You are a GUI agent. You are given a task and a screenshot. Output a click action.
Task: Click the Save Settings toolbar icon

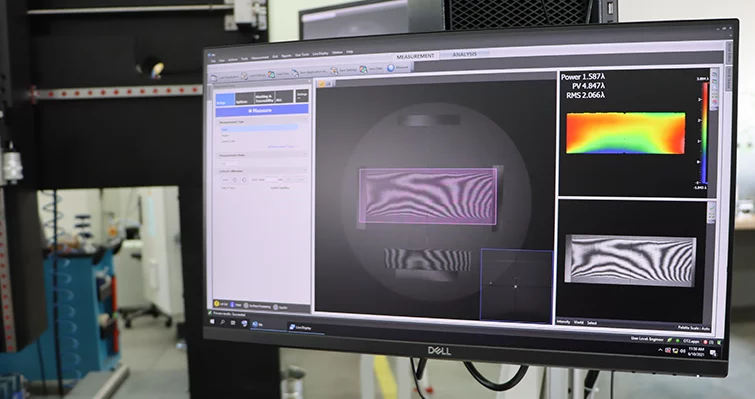(334, 71)
